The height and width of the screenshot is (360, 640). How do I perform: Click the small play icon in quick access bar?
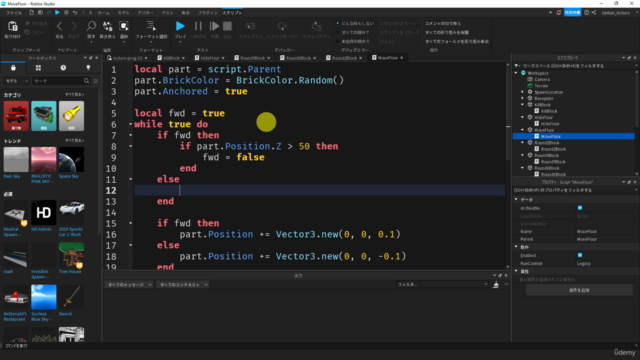[58, 13]
